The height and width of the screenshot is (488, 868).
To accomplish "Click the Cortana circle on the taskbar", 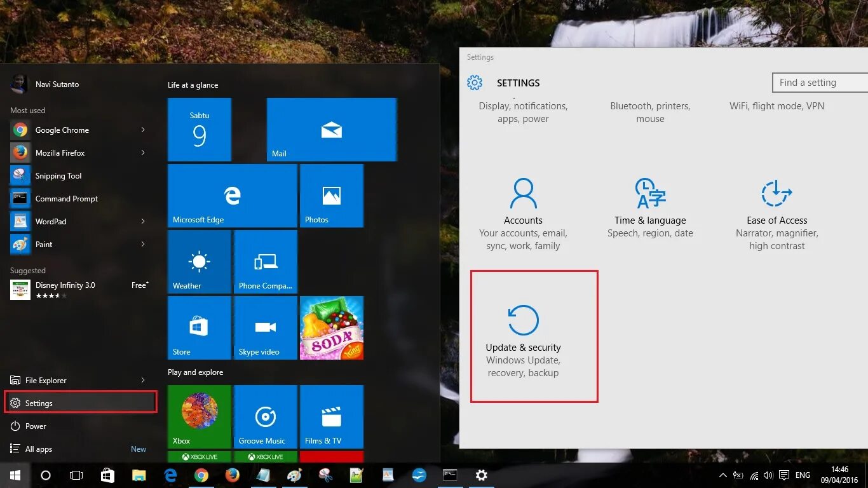I will (x=46, y=475).
